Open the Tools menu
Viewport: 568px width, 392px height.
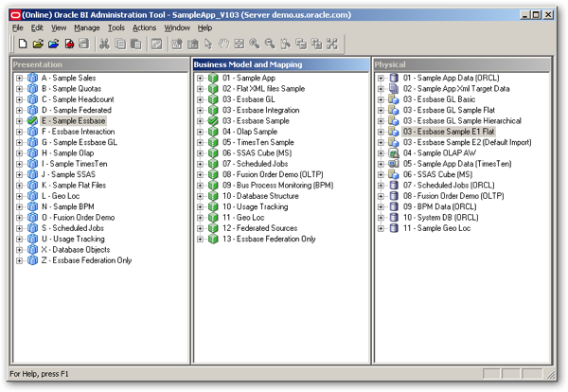click(115, 27)
